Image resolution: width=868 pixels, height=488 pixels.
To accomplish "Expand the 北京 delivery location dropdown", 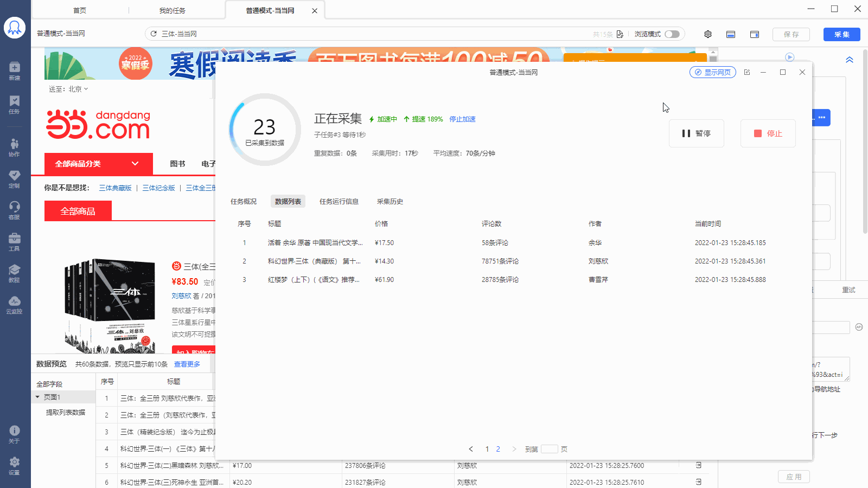I will point(78,89).
